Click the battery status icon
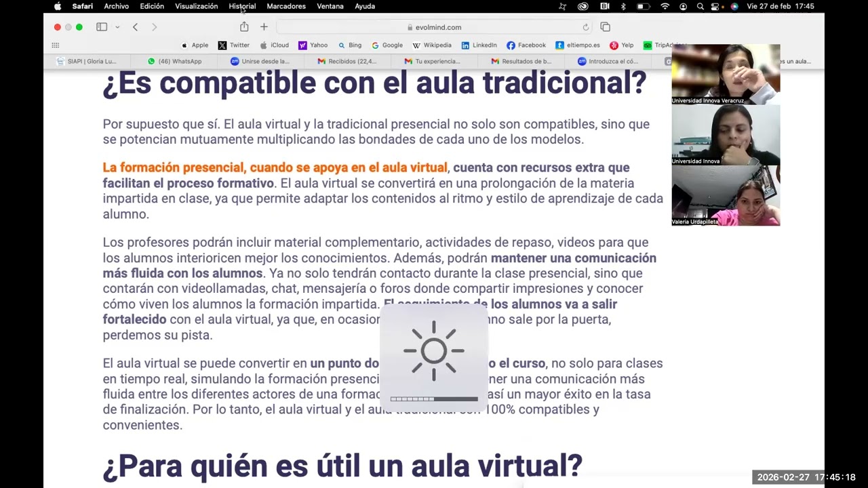Viewport: 868px width, 488px height. click(643, 6)
